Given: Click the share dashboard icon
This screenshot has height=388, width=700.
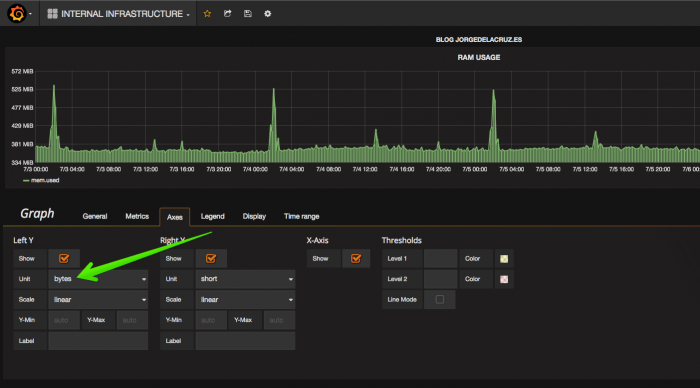Looking at the screenshot, I should (x=228, y=14).
